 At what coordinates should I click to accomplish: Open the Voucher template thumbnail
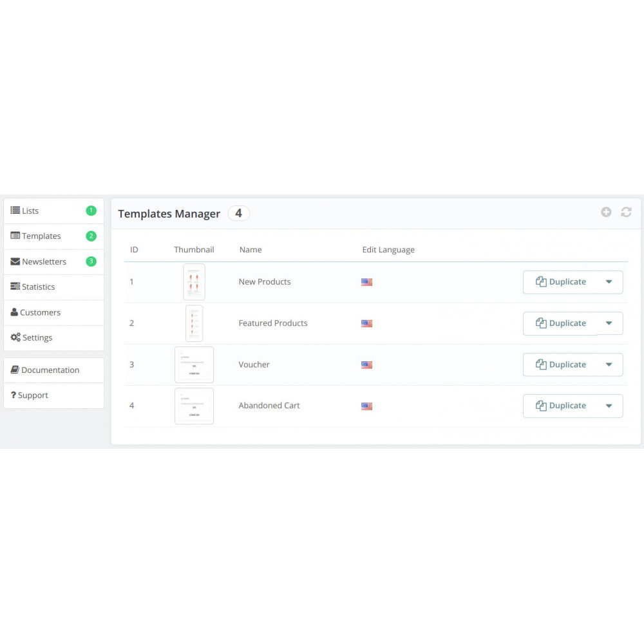pos(194,365)
